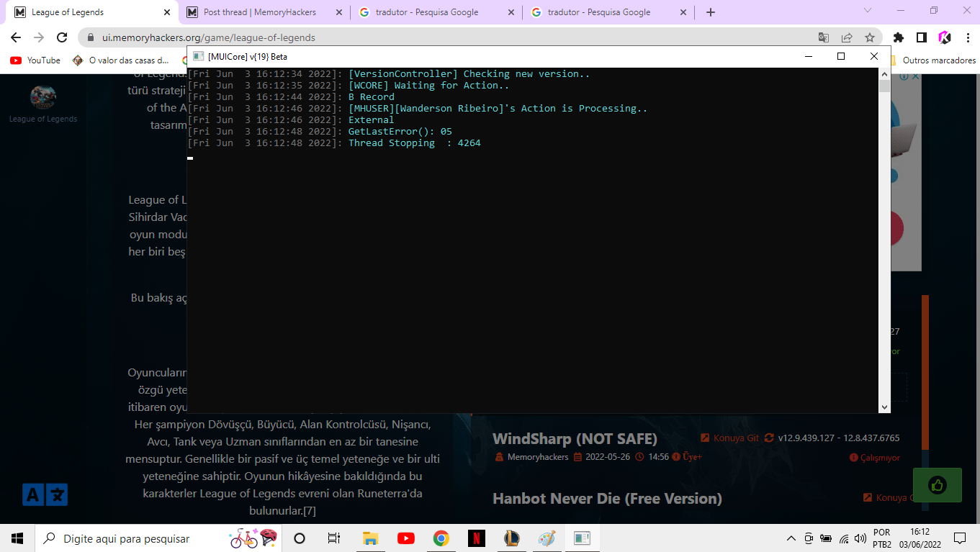
Task: Open Task View on taskbar
Action: pyautogui.click(x=334, y=538)
